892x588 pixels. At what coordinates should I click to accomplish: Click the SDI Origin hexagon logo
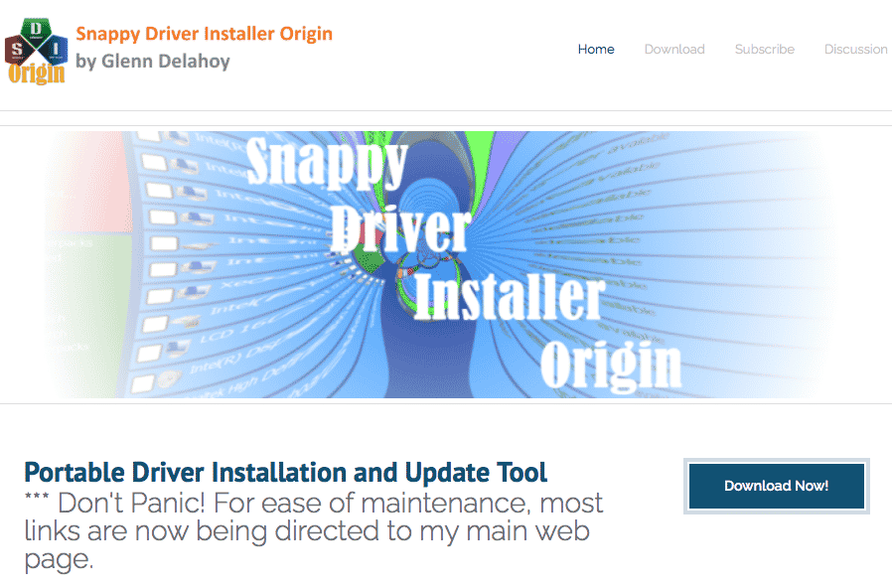click(36, 52)
